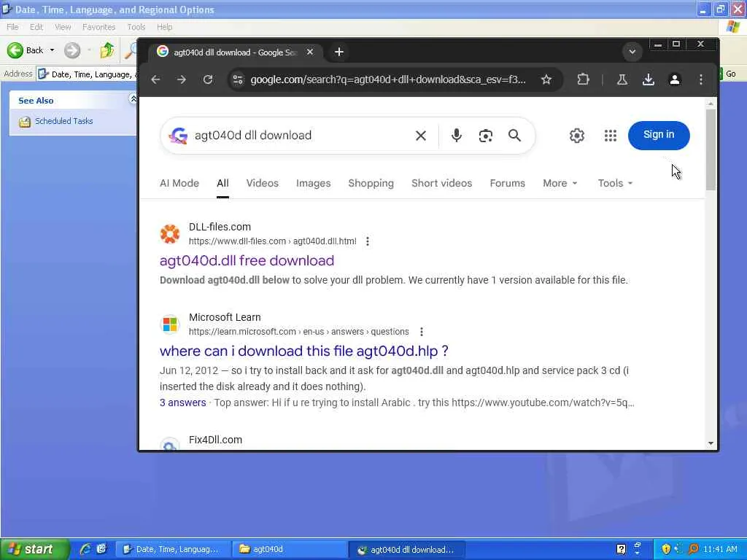Image resolution: width=747 pixels, height=560 pixels.
Task: Open site information icon in address bar
Action: click(238, 79)
